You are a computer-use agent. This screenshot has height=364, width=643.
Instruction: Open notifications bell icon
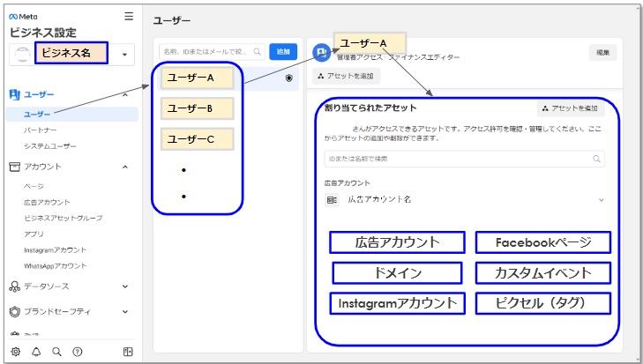[36, 352]
